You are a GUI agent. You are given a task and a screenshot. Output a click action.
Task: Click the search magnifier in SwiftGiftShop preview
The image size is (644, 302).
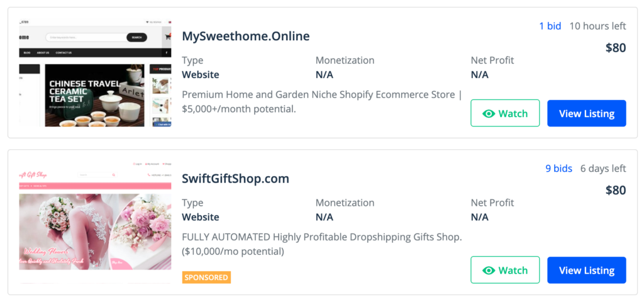point(114,175)
